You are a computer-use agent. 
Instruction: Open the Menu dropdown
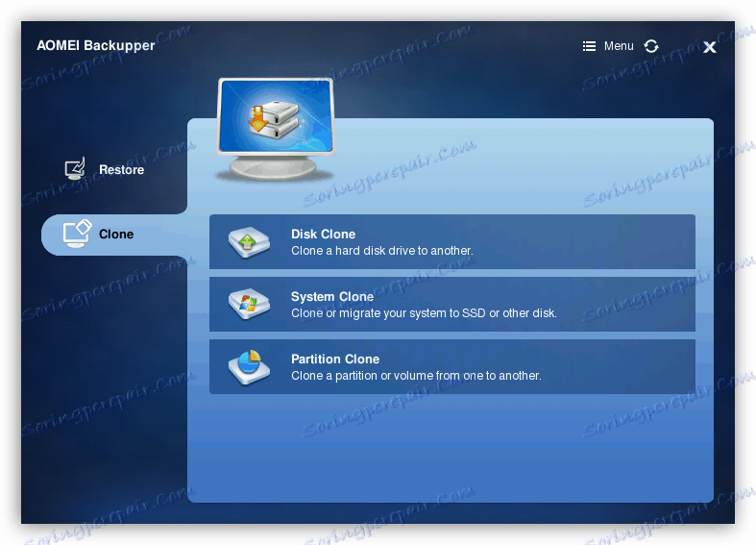coord(608,46)
